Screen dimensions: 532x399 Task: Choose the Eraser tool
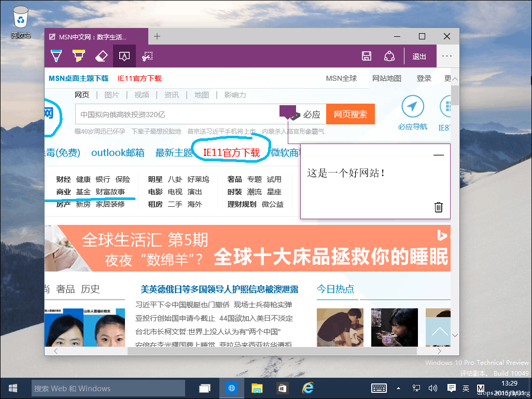point(102,56)
